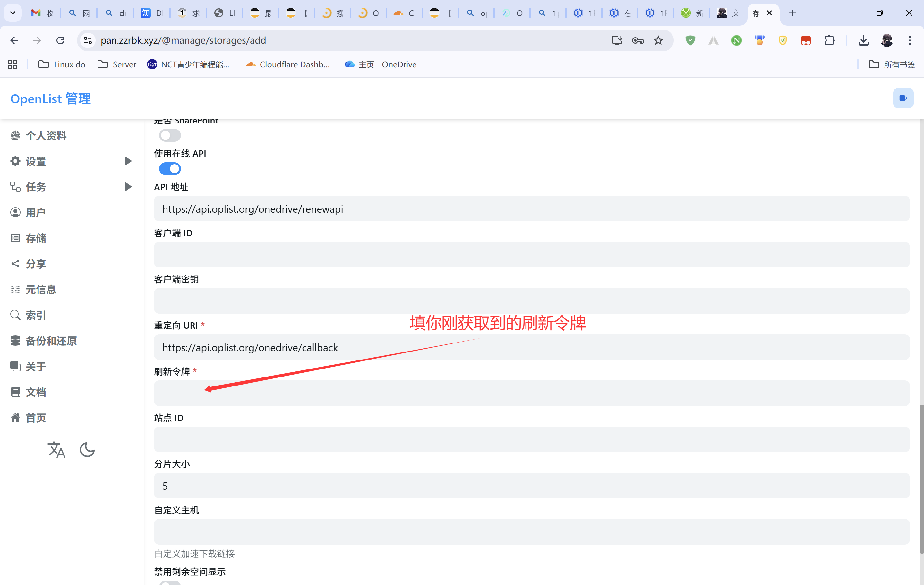Open Cloudflare Dashboard bookmark
Screen dimensions: 924x585
pyautogui.click(x=288, y=64)
